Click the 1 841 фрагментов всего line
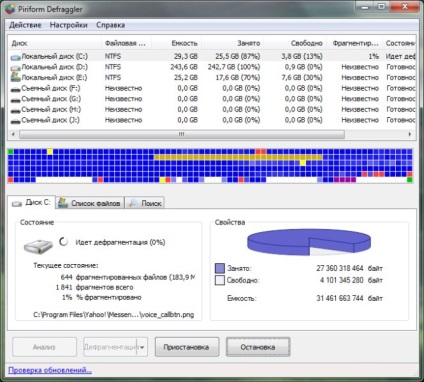Image resolution: width=424 pixels, height=382 pixels. pos(94,287)
